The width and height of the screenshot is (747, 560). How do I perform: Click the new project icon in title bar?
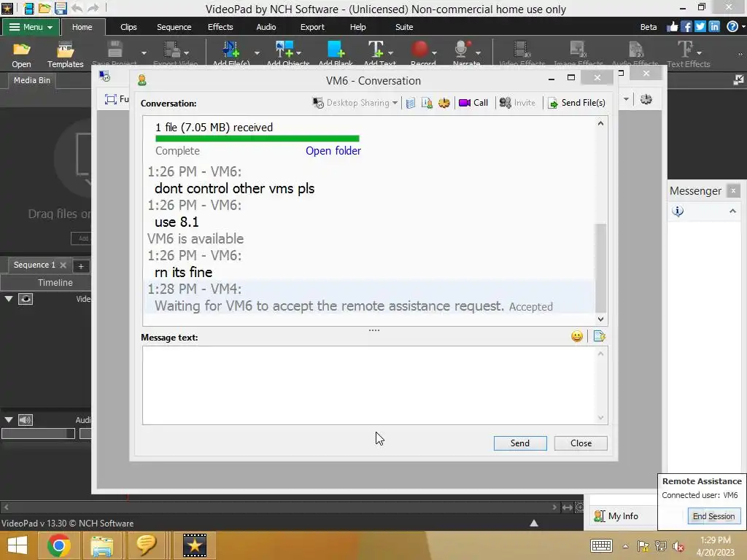click(29, 8)
